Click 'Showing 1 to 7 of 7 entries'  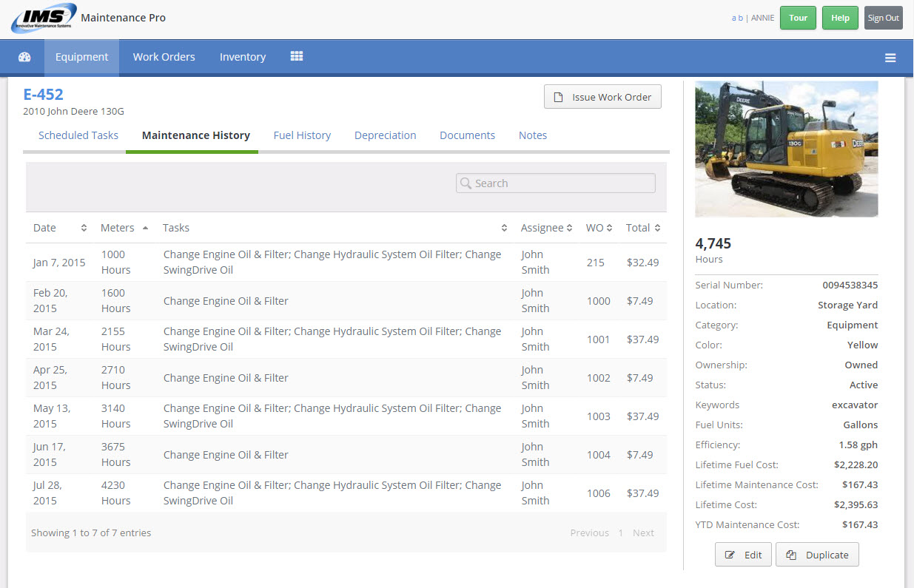[x=91, y=533]
